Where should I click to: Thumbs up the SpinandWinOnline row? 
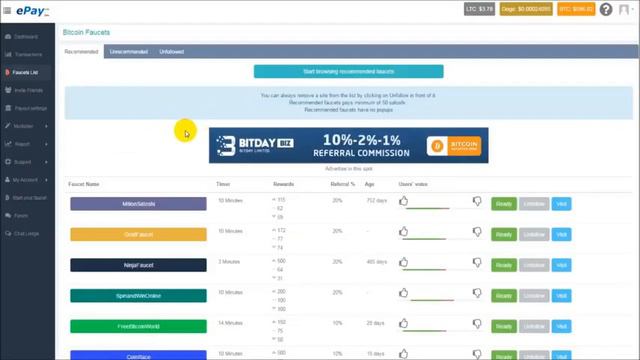click(x=403, y=293)
